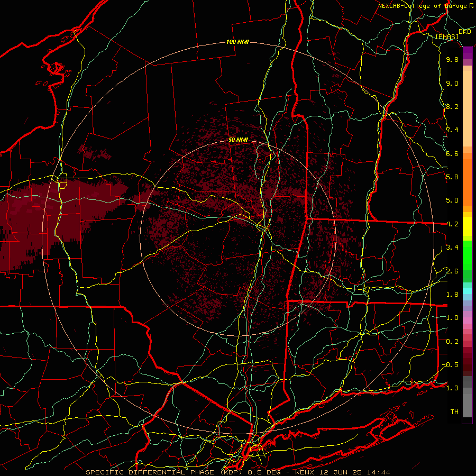Screen dimensions: 476x476
Task: Click the 4.2 value on the color scale
Action: (x=452, y=224)
